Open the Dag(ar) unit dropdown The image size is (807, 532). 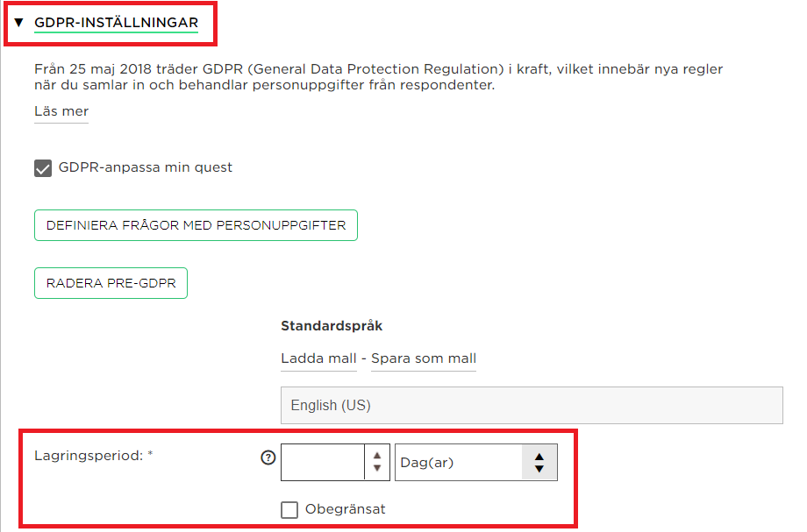[476, 463]
